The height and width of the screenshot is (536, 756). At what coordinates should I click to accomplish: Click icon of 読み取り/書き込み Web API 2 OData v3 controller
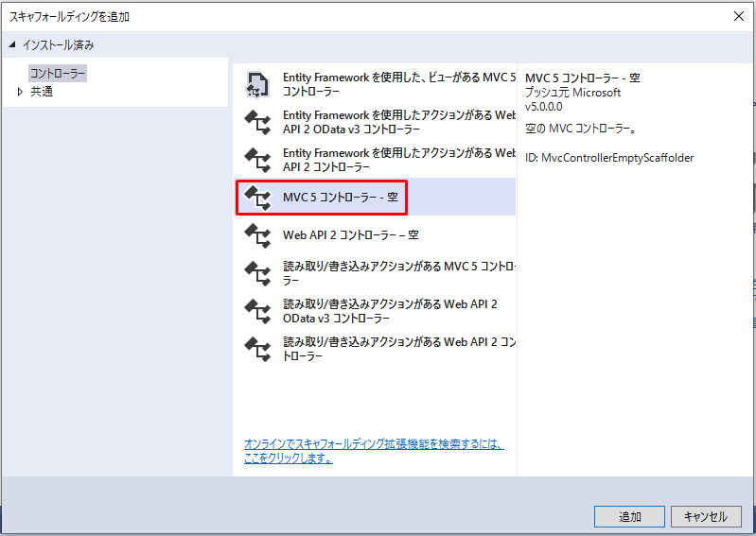click(x=258, y=311)
